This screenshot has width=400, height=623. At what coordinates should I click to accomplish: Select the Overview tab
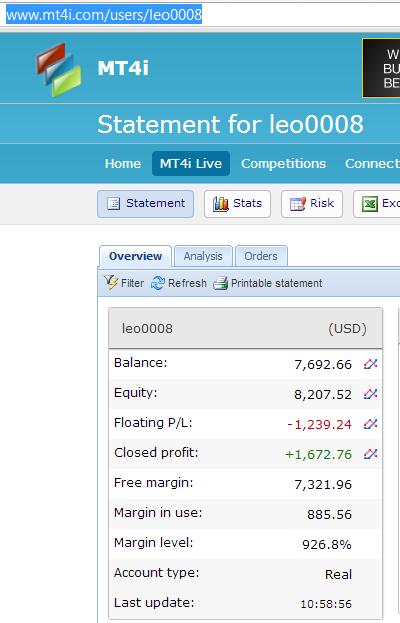135,256
